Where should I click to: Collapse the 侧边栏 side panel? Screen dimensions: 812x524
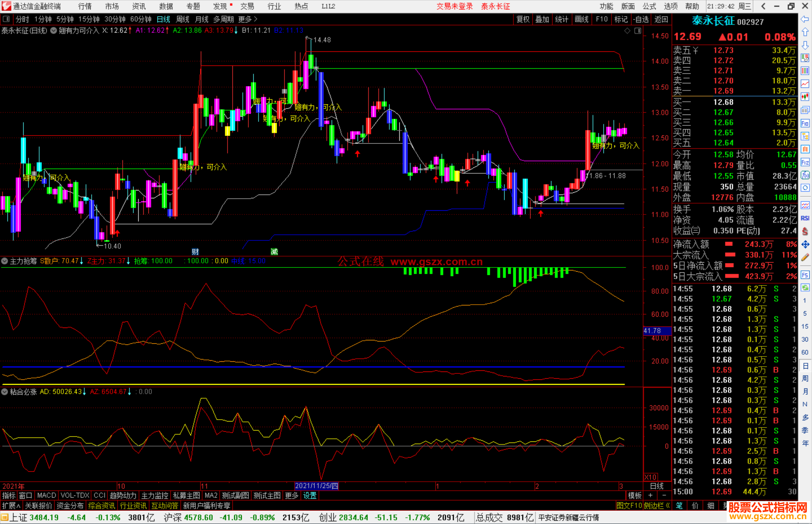(x=657, y=506)
